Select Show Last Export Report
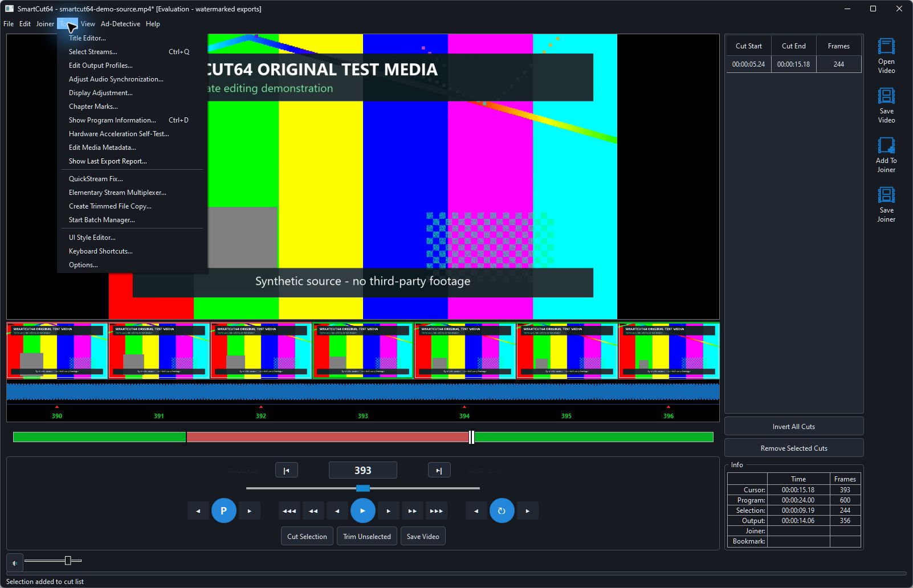Image resolution: width=913 pixels, height=588 pixels. 132,161
